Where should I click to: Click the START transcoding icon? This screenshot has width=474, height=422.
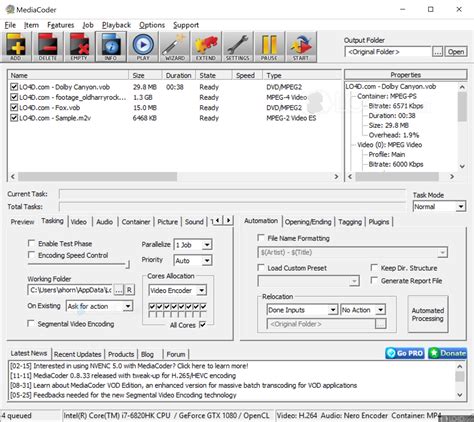pos(301,47)
